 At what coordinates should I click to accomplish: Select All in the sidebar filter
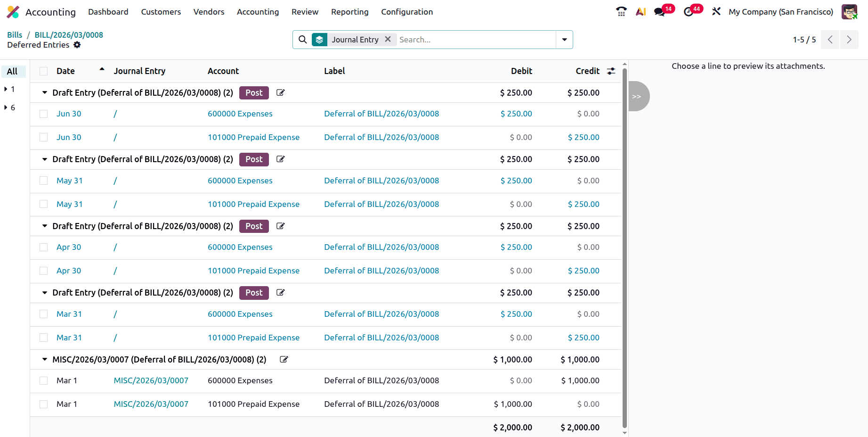click(13, 72)
